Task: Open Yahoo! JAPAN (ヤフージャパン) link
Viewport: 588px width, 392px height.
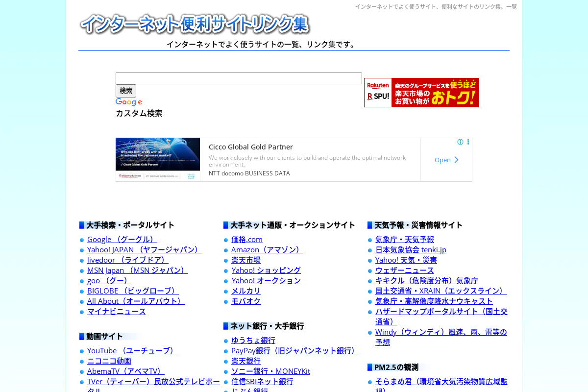Action: 145,250
